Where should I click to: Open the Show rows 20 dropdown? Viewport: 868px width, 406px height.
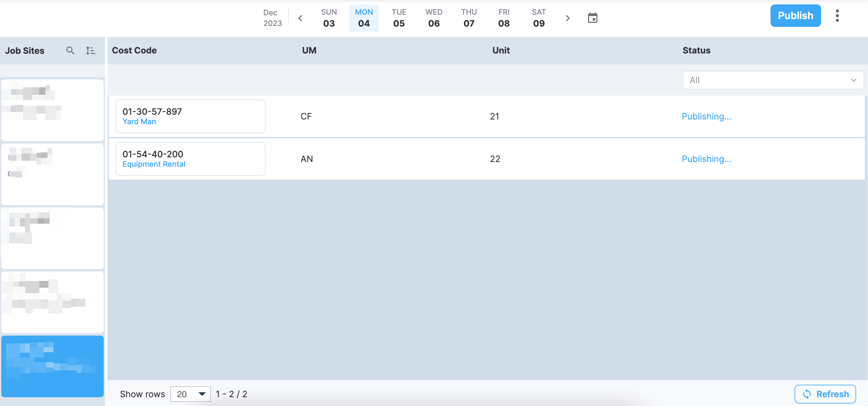(x=190, y=394)
